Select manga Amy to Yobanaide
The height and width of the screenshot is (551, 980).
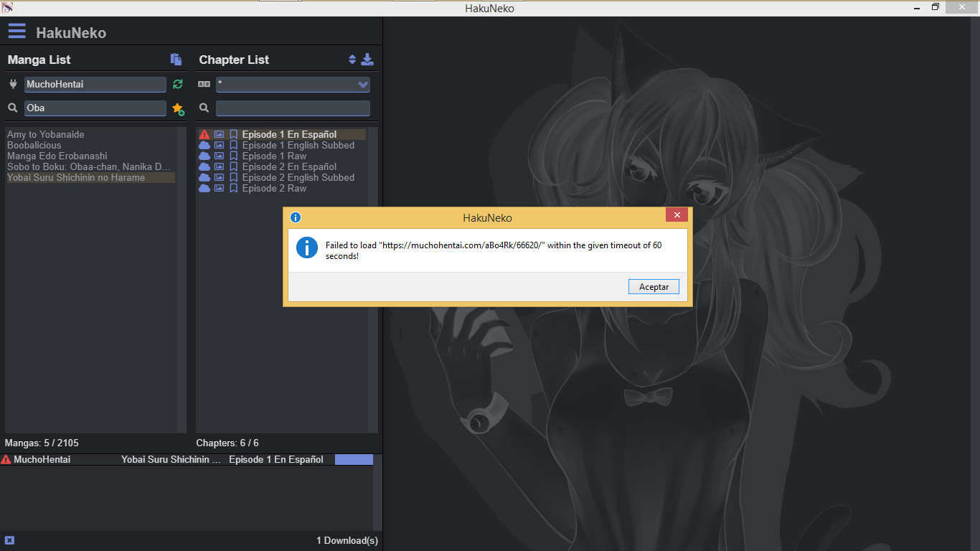coord(46,134)
